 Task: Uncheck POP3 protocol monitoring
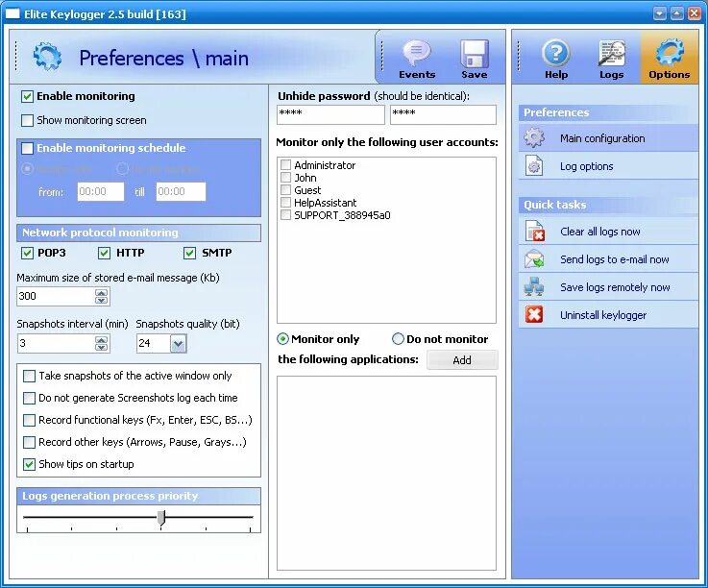27,253
